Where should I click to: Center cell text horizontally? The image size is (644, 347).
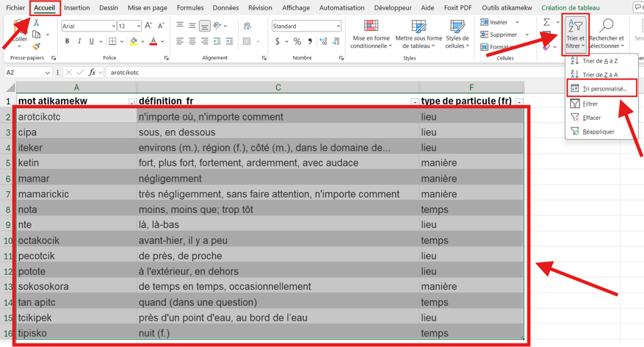(x=192, y=41)
